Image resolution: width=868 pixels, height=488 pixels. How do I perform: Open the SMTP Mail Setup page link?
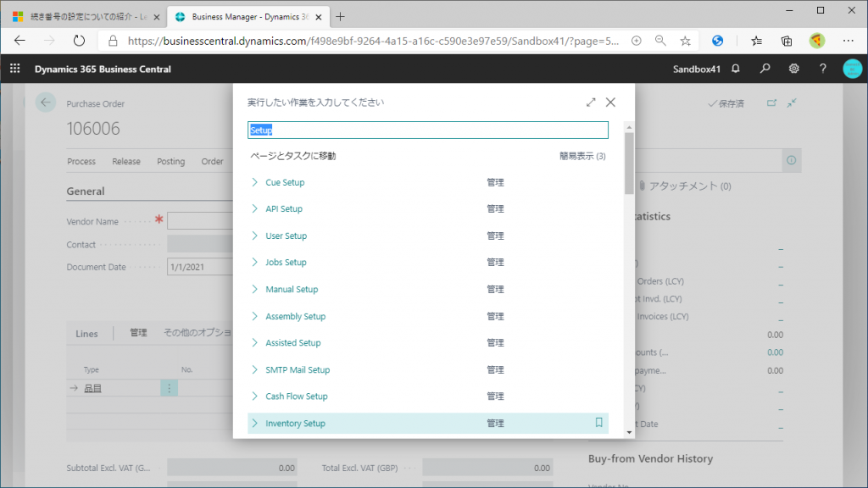298,369
